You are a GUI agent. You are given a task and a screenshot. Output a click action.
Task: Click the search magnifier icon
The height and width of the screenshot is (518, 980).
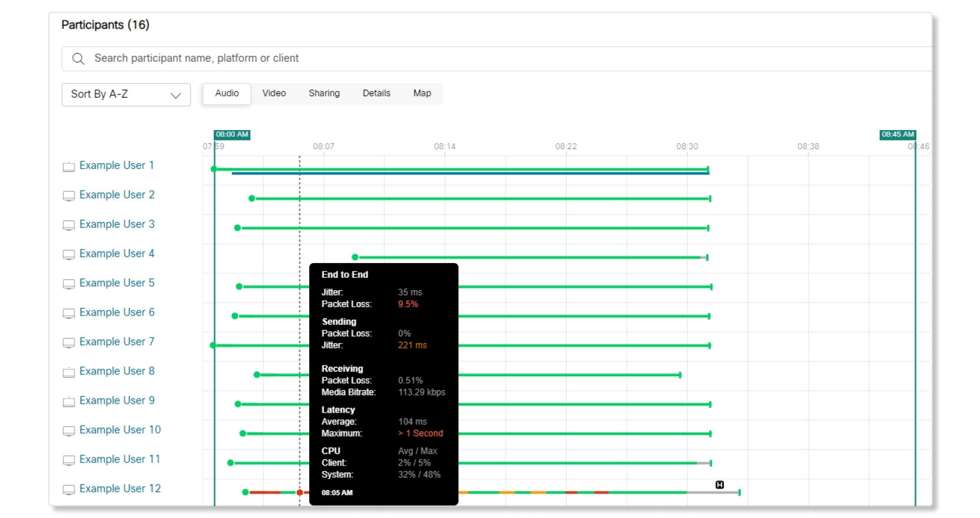click(x=78, y=58)
